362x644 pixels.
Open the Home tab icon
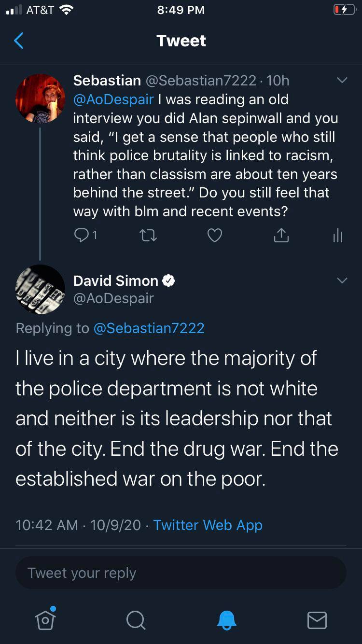pyautogui.click(x=45, y=621)
